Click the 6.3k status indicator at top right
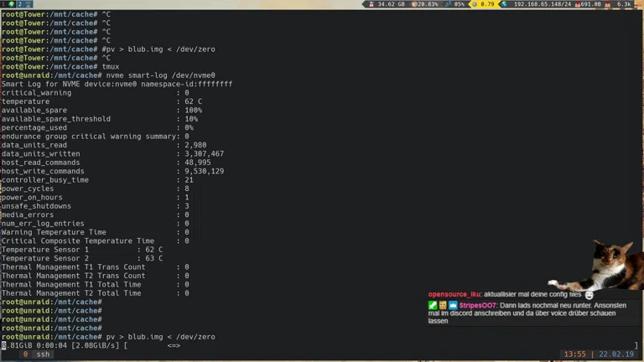Screen dimensions: 644x362 coord(623,4)
